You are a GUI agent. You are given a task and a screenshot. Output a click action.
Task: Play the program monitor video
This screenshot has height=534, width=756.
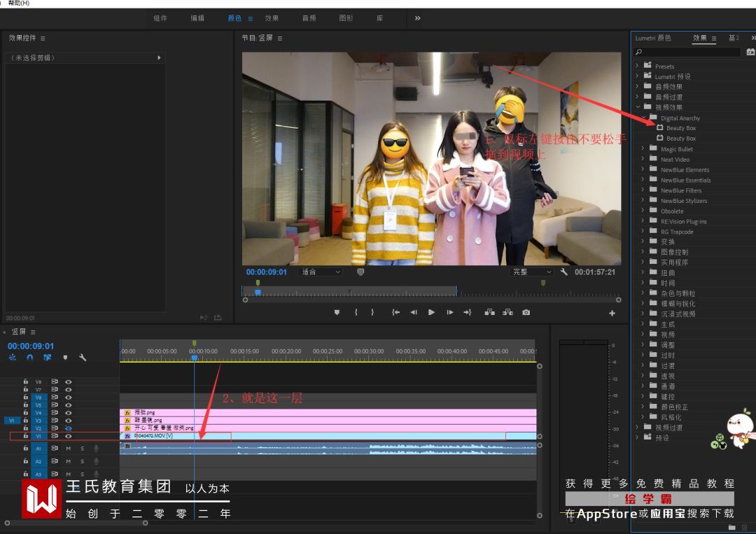tap(431, 312)
